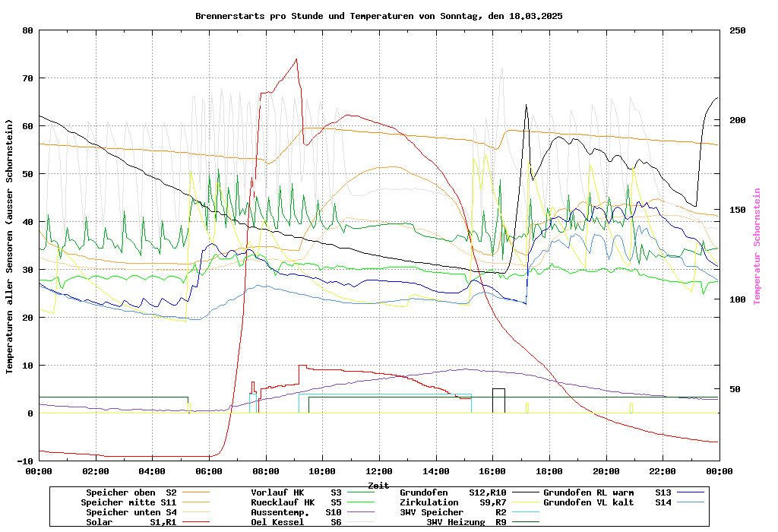
Task: Click the 12:00 tick on the time axis
Action: click(379, 471)
